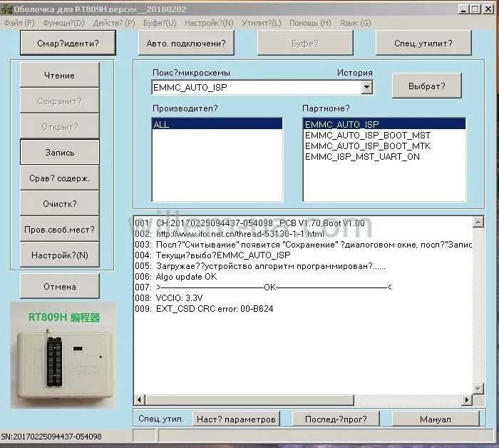Click the log scroll down arrow
This screenshot has height=448, width=499.
pos(478,388)
